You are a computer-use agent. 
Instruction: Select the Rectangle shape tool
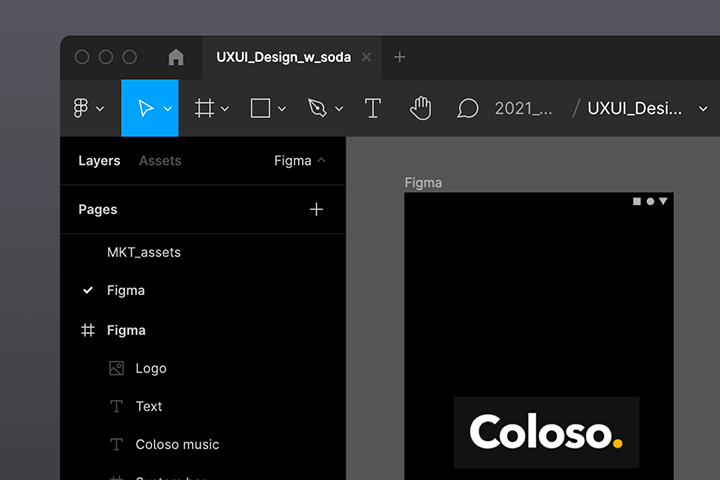coord(260,108)
